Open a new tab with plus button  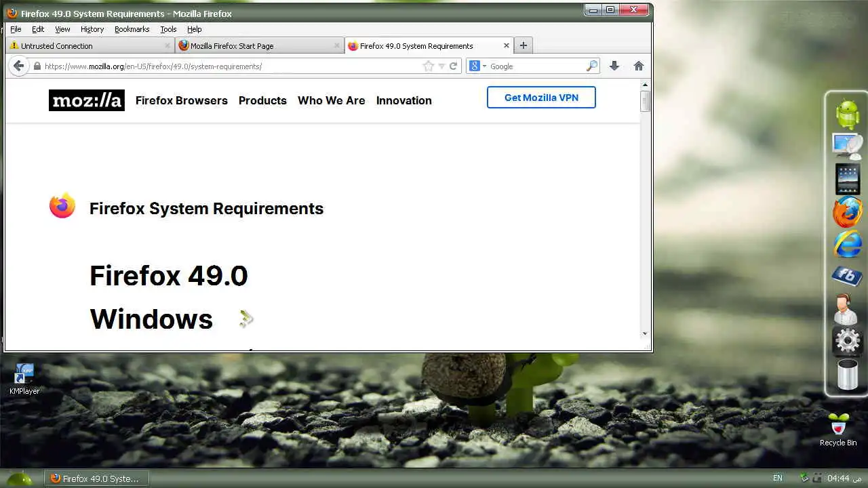tap(523, 45)
